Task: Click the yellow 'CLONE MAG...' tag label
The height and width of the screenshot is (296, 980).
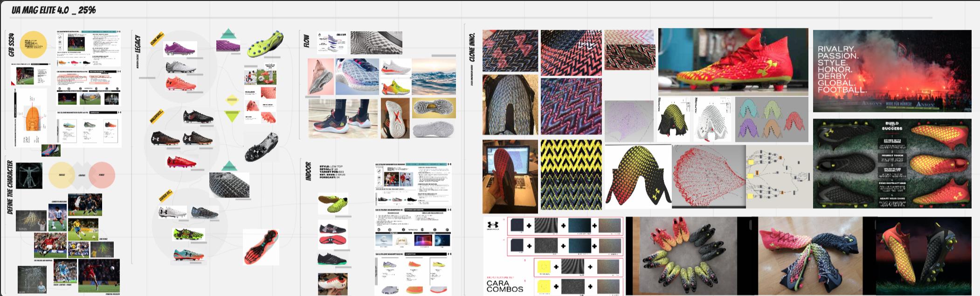Action: (x=157, y=39)
